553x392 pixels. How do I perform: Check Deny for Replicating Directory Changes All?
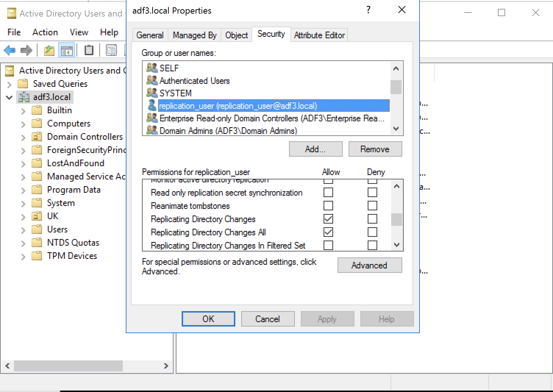pos(372,232)
